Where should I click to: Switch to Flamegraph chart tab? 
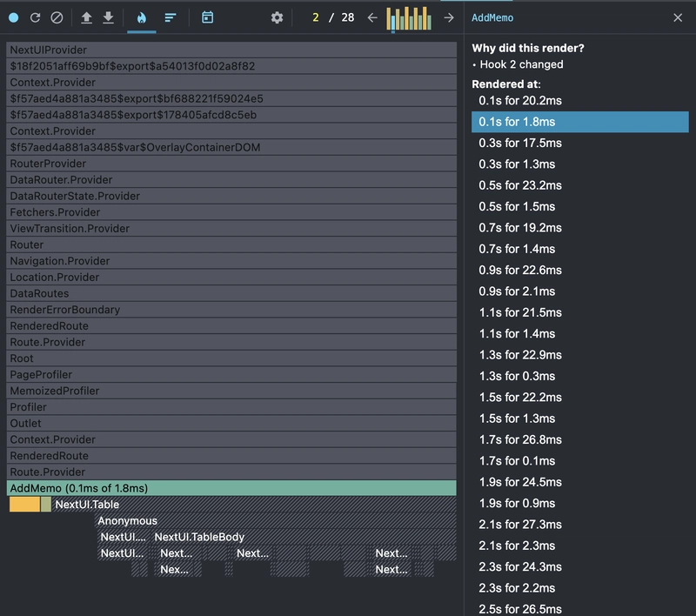(x=142, y=17)
